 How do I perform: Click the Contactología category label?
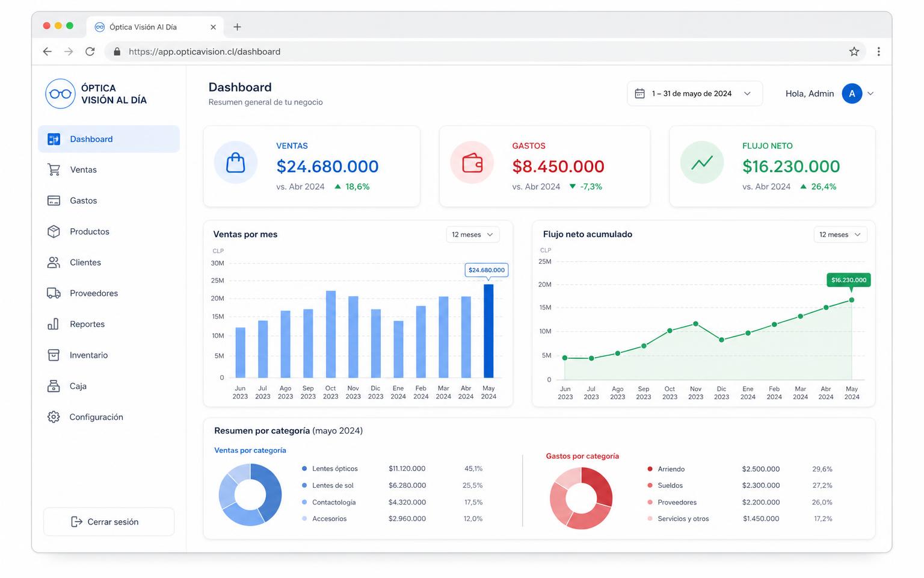coord(334,502)
